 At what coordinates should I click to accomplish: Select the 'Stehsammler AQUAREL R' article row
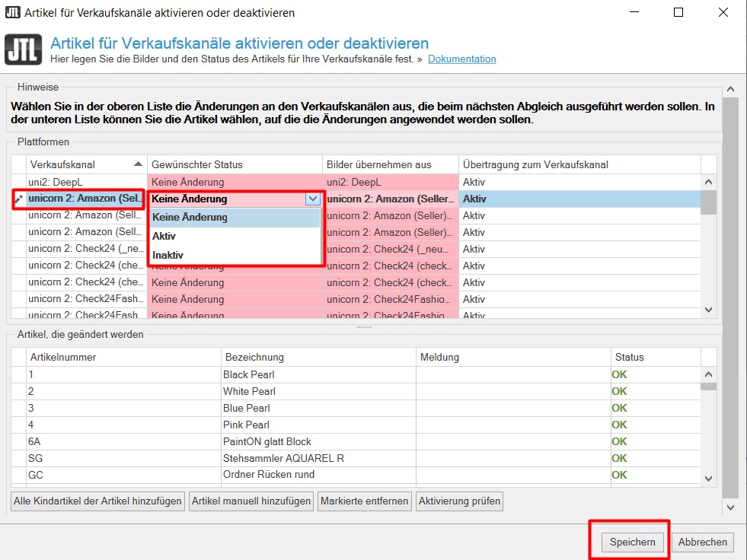356,458
